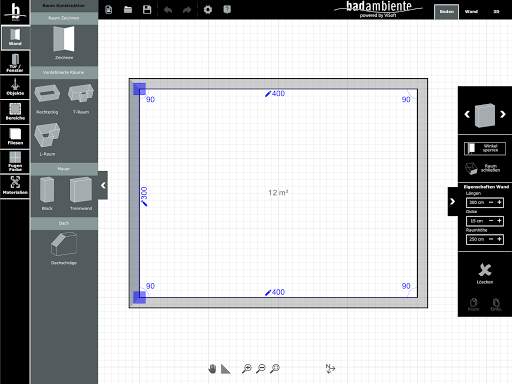
Task: Increase the Dicke wall thickness
Action: pyautogui.click(x=499, y=221)
